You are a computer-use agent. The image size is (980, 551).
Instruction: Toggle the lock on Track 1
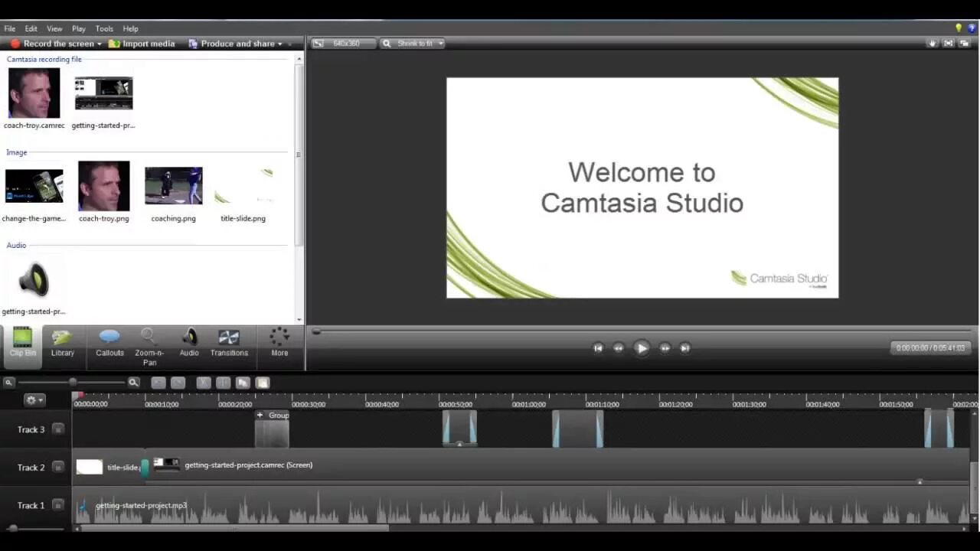[x=57, y=505]
